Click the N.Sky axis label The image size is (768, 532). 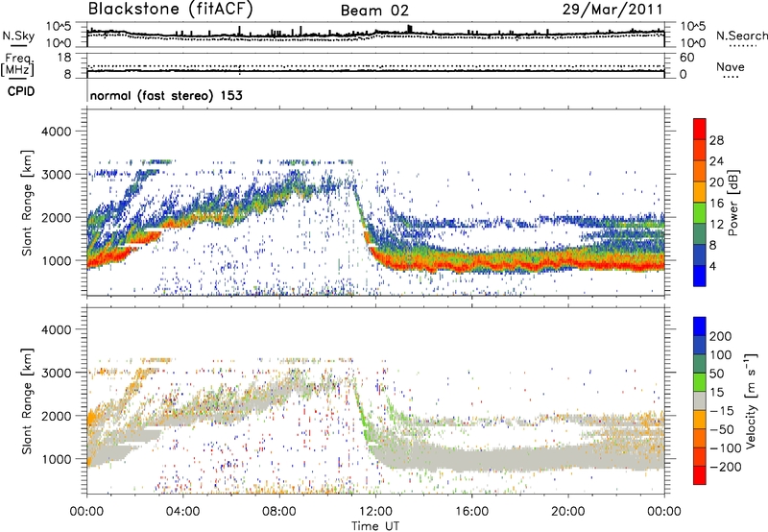tap(18, 36)
